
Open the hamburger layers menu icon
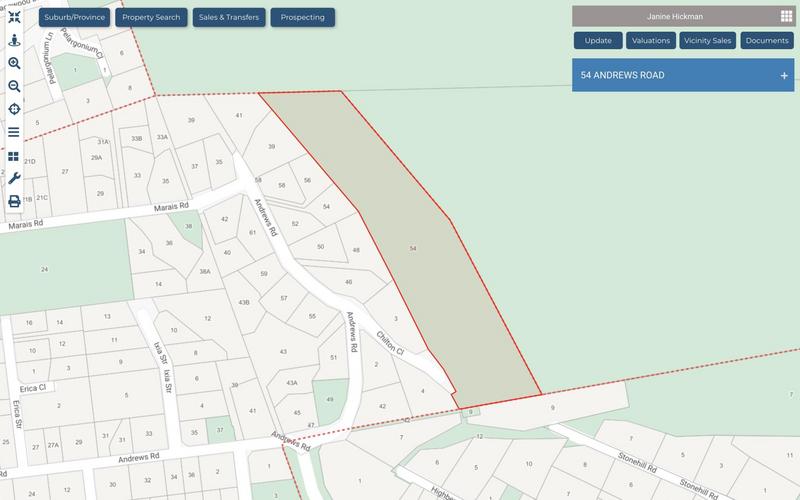pyautogui.click(x=14, y=132)
